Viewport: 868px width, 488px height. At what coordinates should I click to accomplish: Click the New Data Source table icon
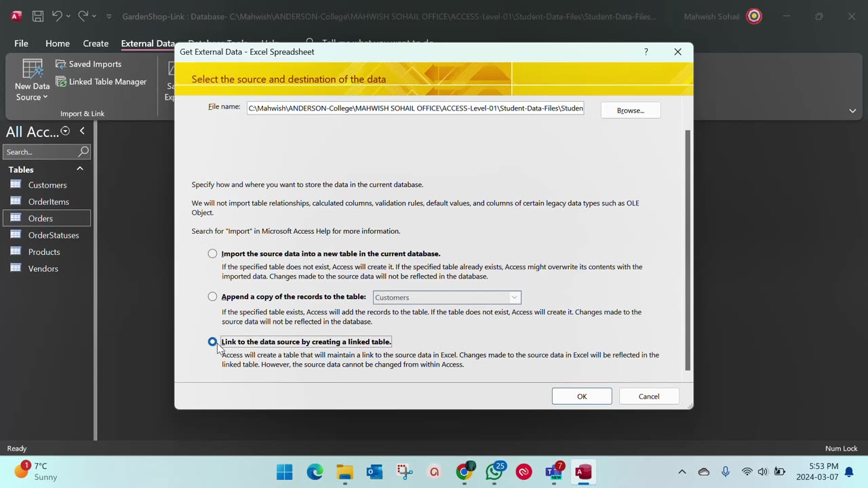pos(33,69)
